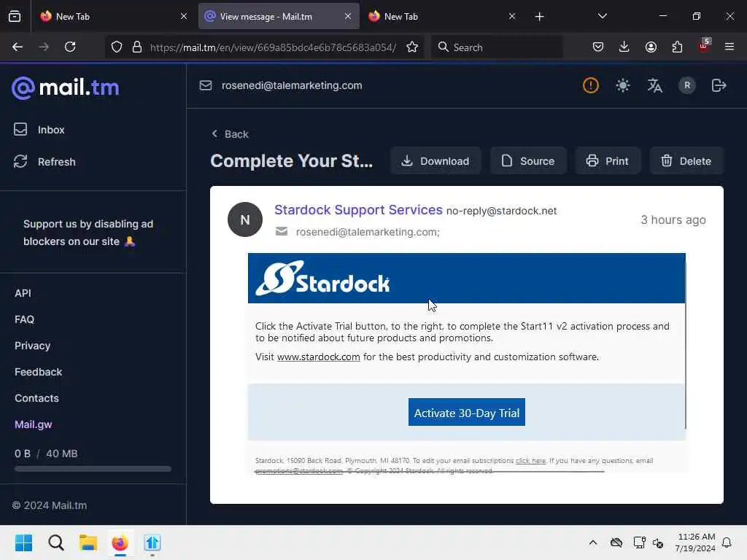Refresh the mailbox from sidebar

tap(44, 161)
